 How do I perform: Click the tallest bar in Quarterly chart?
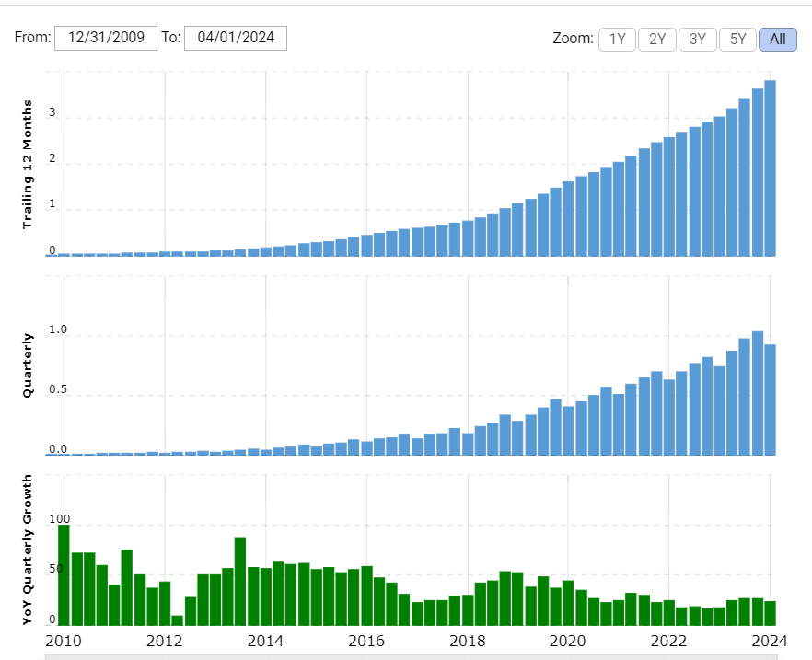click(758, 393)
